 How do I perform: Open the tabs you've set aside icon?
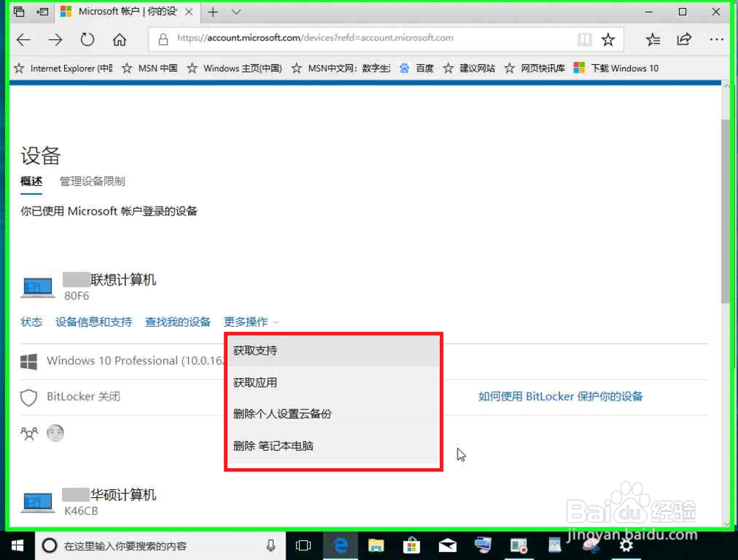pos(19,11)
